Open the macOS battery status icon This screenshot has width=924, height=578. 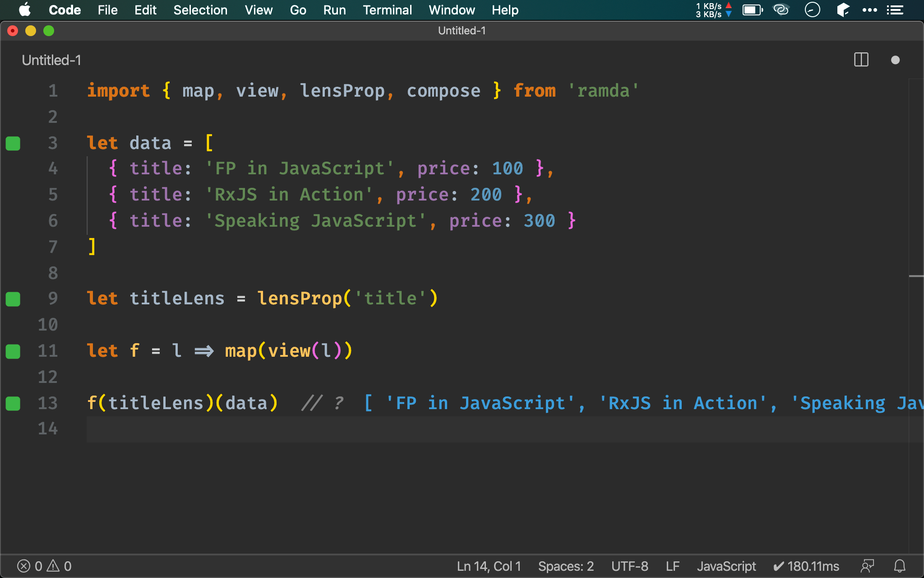click(752, 10)
